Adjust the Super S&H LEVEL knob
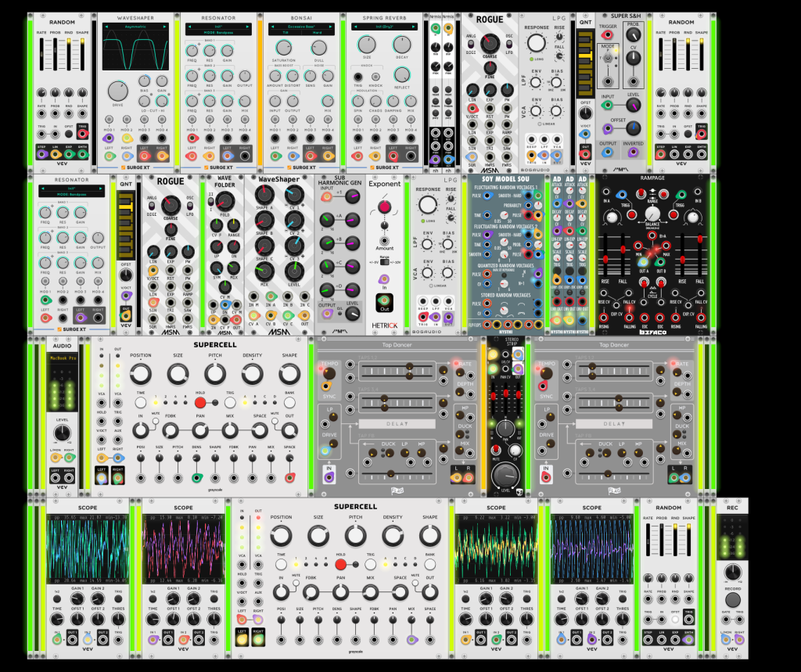This screenshot has height=672, width=801. (x=633, y=106)
